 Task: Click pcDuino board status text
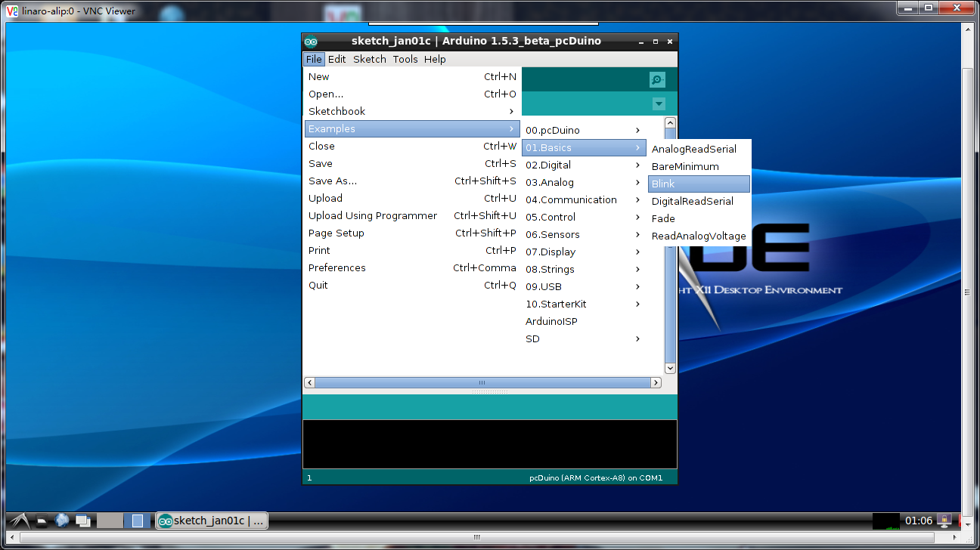(x=596, y=477)
